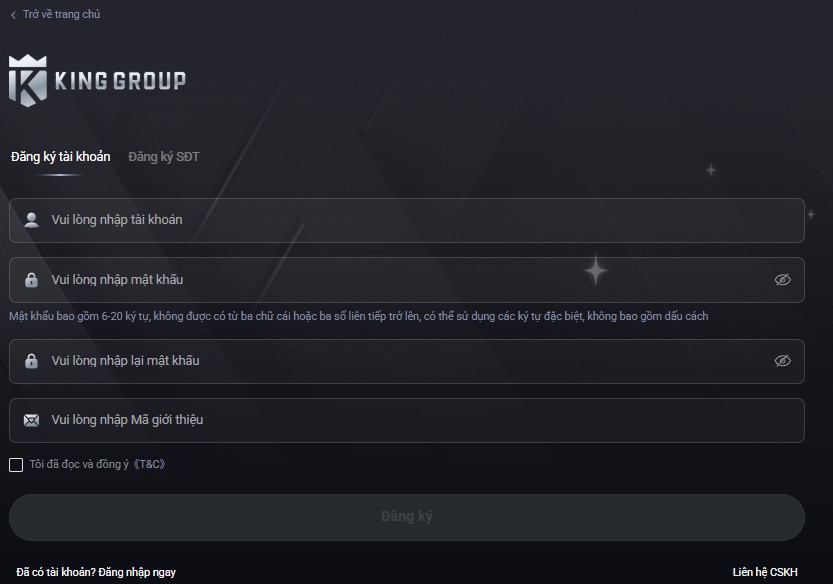Focus the Vui lòng nhập lại mật khẩu field
This screenshot has height=584, width=833.
coord(407,361)
